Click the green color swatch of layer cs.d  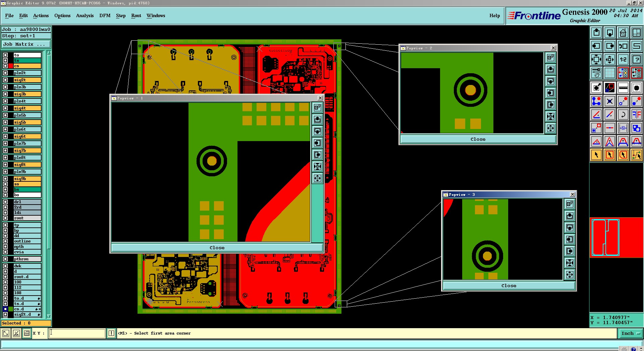click(11, 309)
